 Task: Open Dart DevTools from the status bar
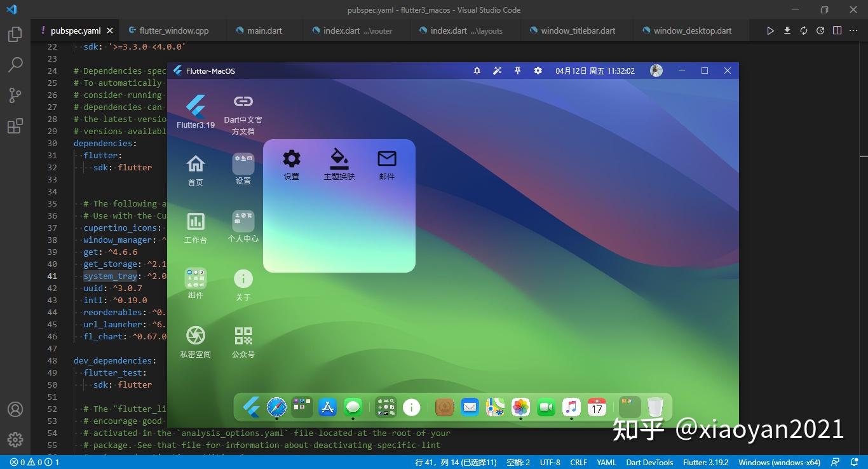coord(649,462)
